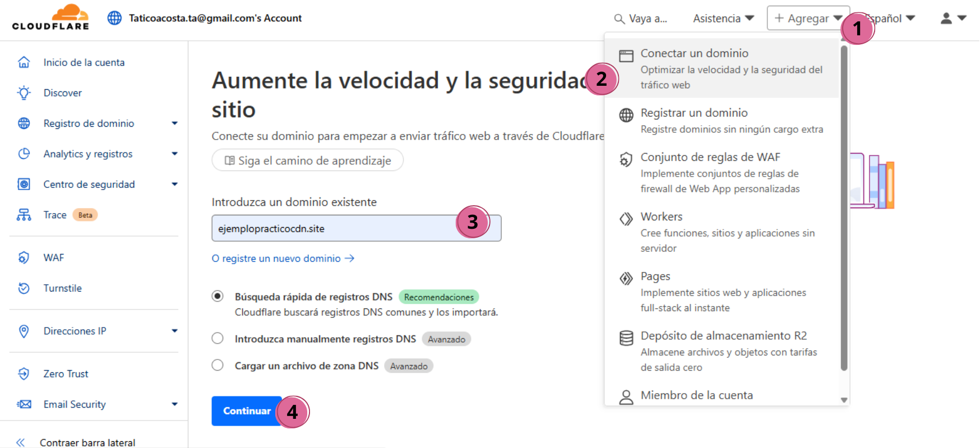Expand Analytics y registros sidebar section
The height and width of the screenshot is (448, 980).
174,154
